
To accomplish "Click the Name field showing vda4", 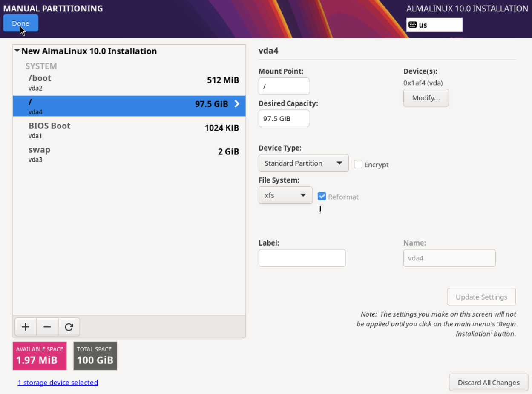I will point(449,258).
